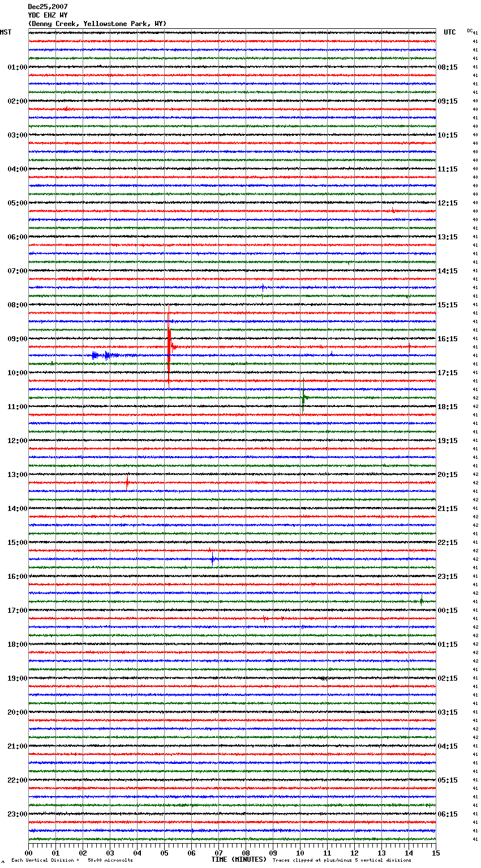Select the 04:15 UTC time label
This screenshot has width=481, height=868.
(448, 746)
